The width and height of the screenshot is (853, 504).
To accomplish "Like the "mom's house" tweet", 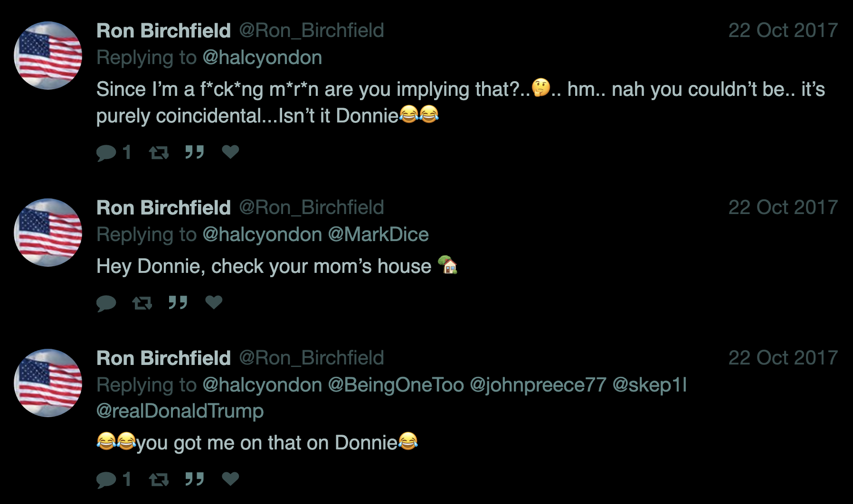I will [214, 302].
